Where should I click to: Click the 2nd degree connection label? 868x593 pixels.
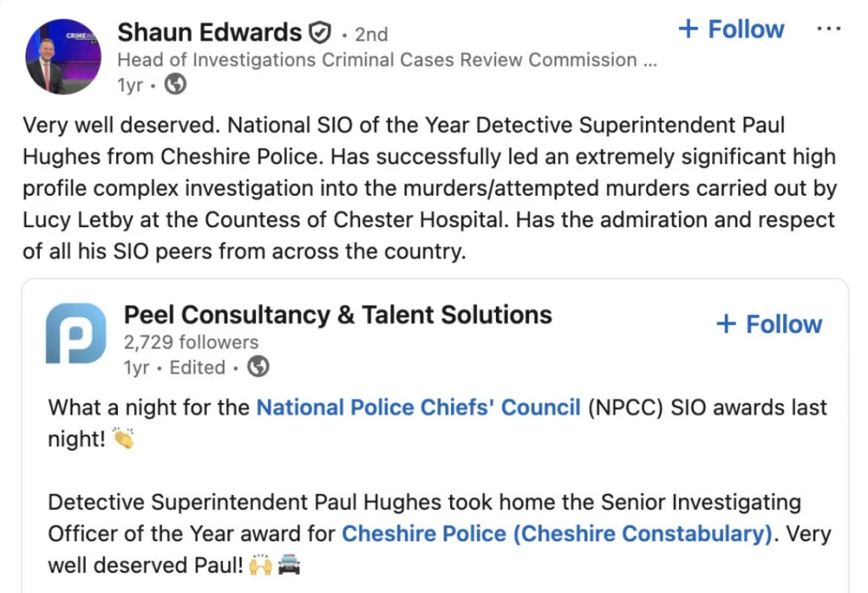tap(371, 35)
